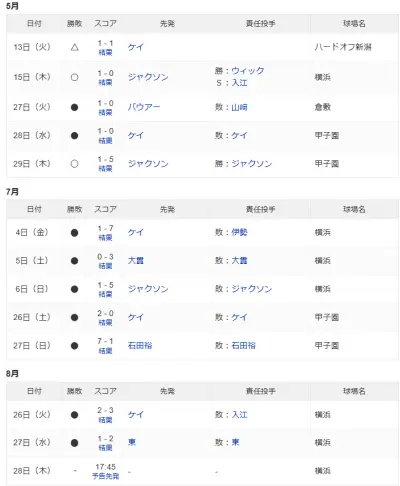Click losing pitcher 石田裕 on July 27
Image resolution: width=400 pixels, height=486 pixels.
click(x=244, y=345)
